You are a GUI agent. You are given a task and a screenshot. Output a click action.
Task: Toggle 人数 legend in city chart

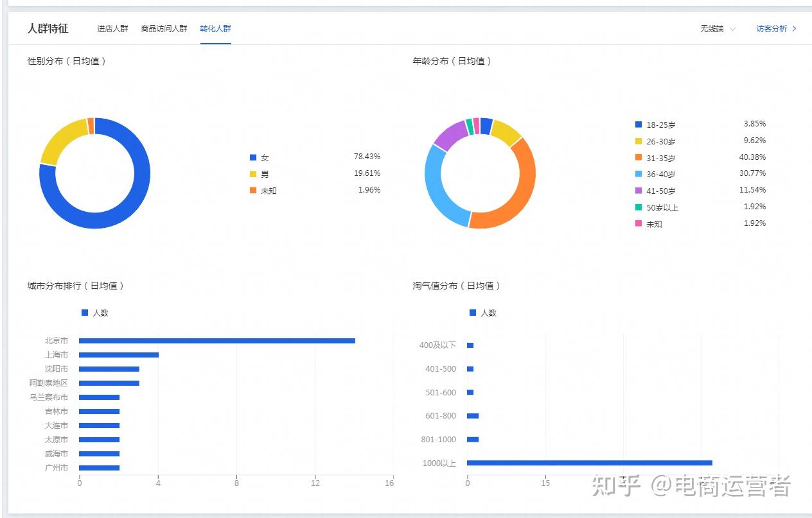tap(95, 313)
